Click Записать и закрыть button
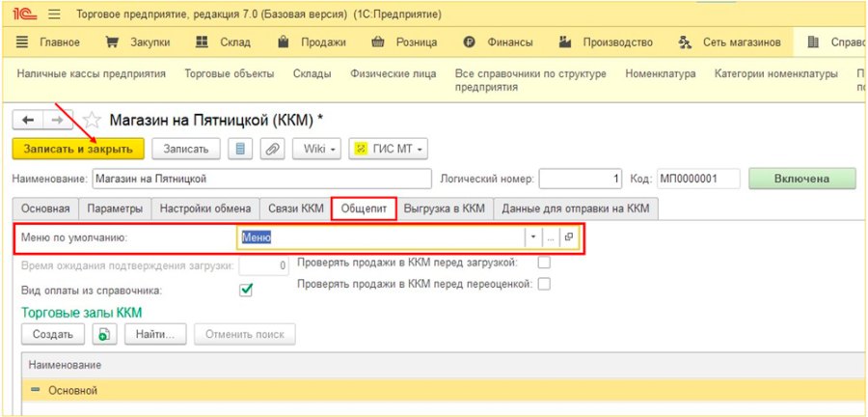The height and width of the screenshot is (417, 868). tap(78, 149)
